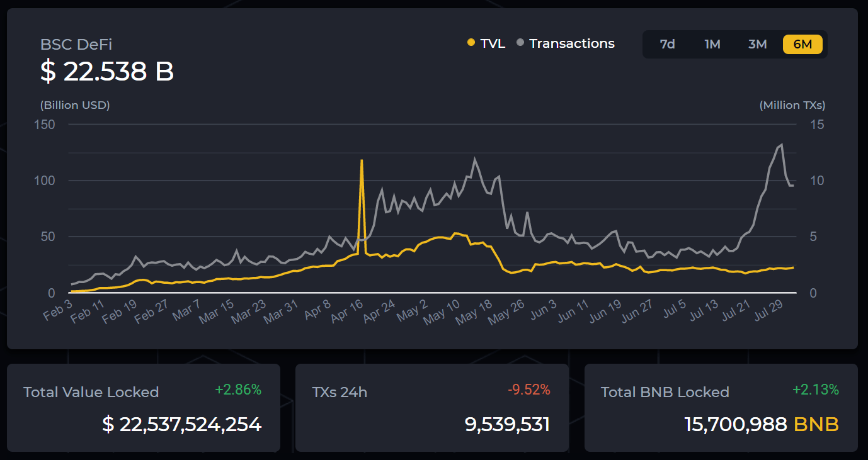Toggle the TVL legend series

(x=486, y=43)
